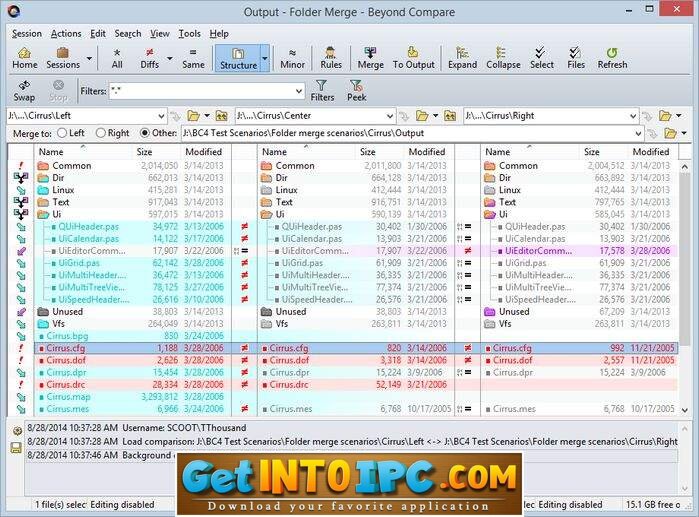Open the Structure dropdown arrow
Viewport: 699px width, 517px height.
point(265,58)
